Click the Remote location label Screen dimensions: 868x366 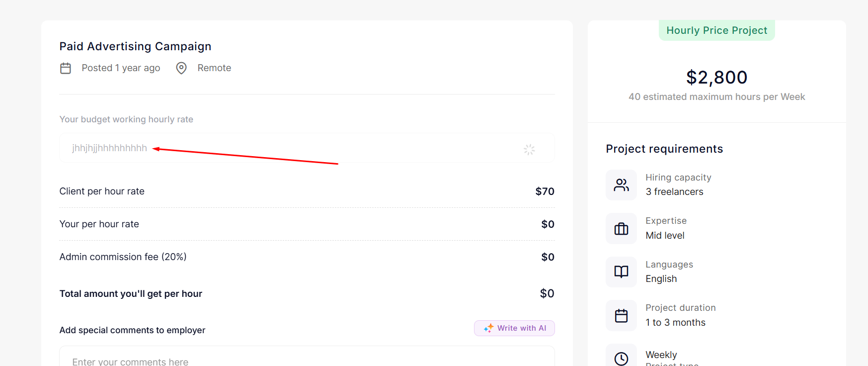214,68
